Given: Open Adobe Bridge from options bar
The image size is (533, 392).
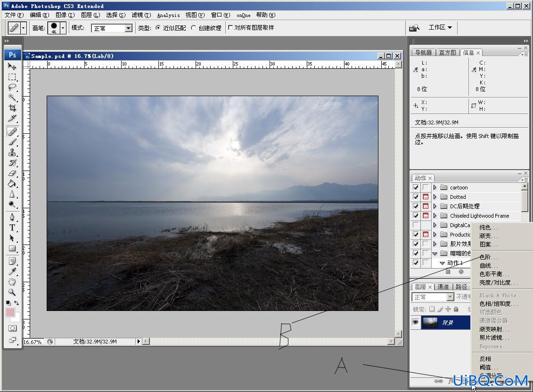Looking at the screenshot, I should coord(414,27).
